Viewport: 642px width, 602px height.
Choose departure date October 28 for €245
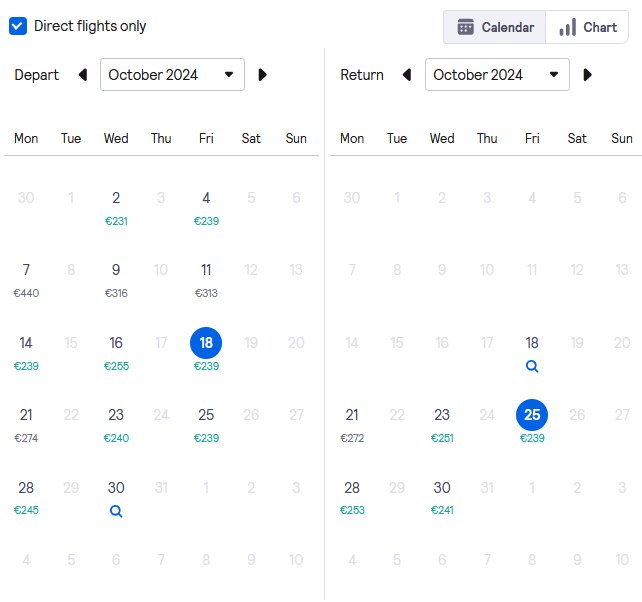26,495
